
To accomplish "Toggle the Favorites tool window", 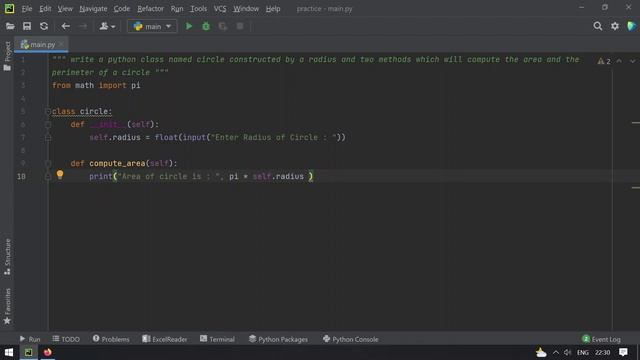I will [x=7, y=306].
